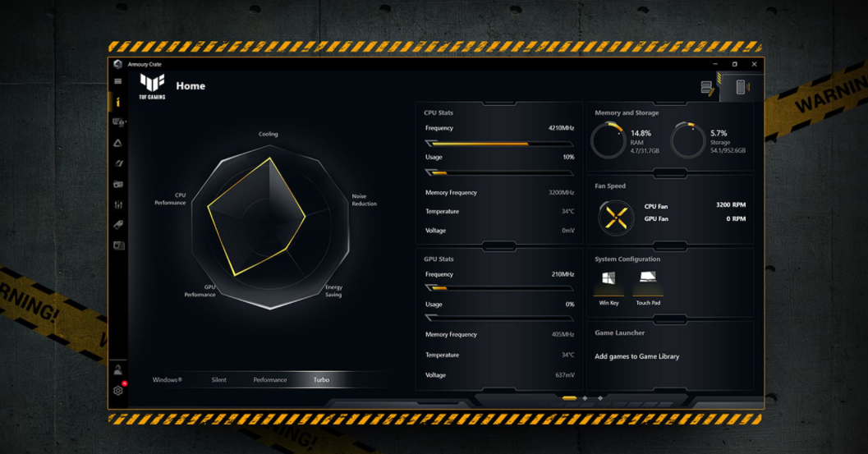
Task: Click the CPU Frequency progress bar
Action: [498, 144]
